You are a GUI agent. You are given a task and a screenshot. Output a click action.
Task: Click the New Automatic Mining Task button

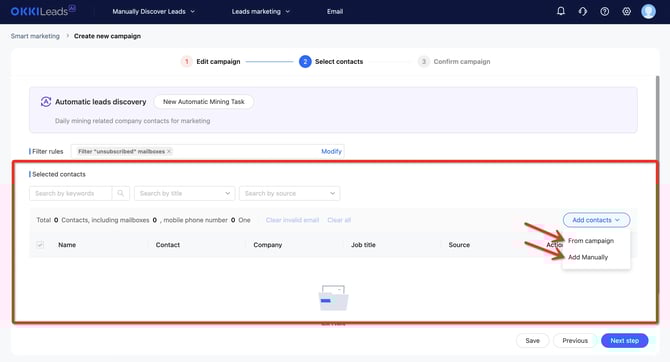click(203, 102)
